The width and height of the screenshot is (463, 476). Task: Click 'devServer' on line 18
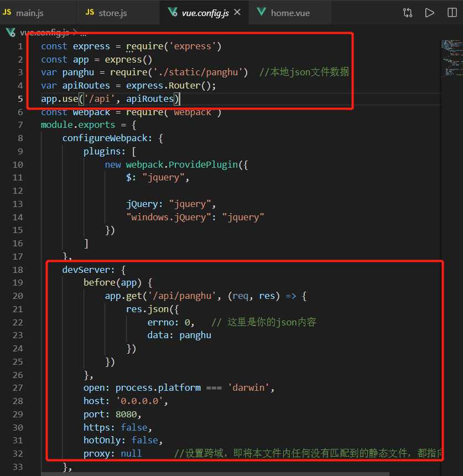86,270
